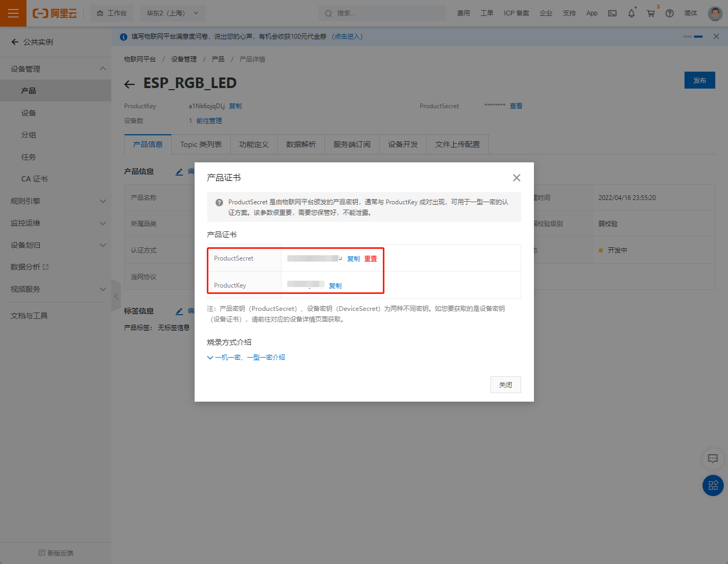The width and height of the screenshot is (728, 564).
Task: Close the 产品证书 dialog with X
Action: [x=516, y=178]
